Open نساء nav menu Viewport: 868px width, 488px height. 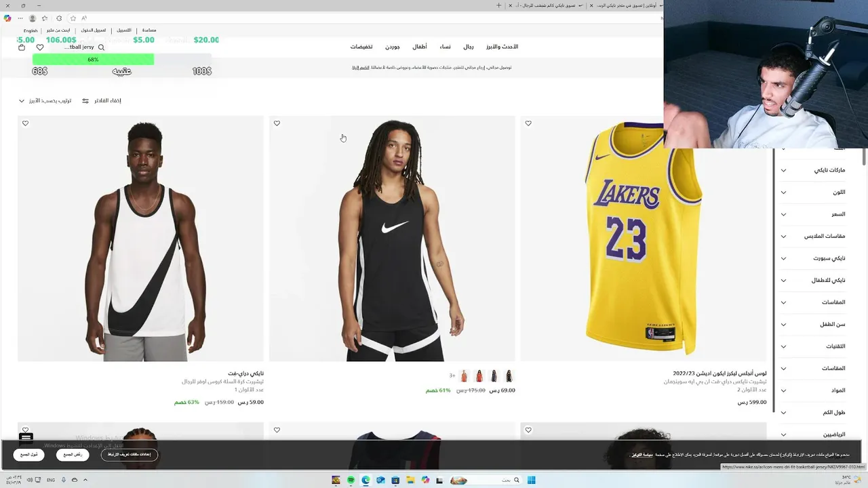click(445, 47)
